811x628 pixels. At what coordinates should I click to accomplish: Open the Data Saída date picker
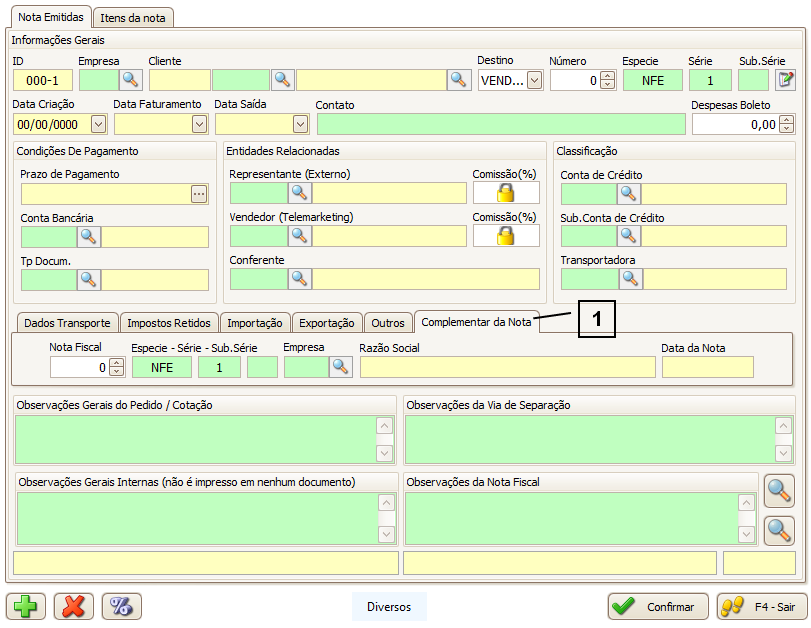300,124
